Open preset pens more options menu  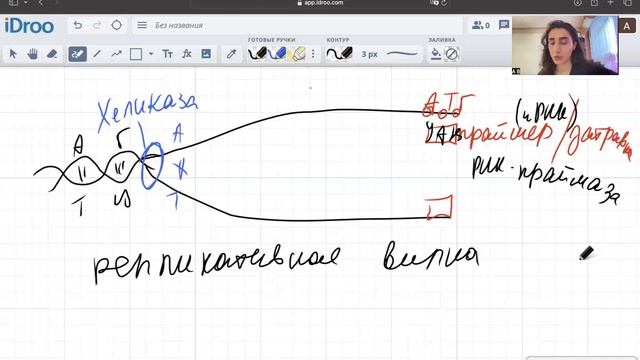click(x=313, y=54)
